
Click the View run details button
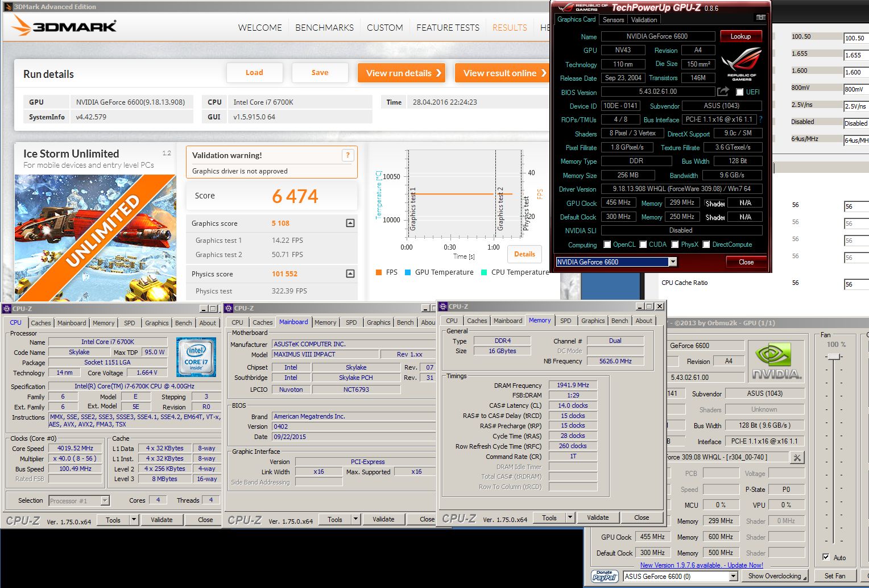click(x=402, y=73)
